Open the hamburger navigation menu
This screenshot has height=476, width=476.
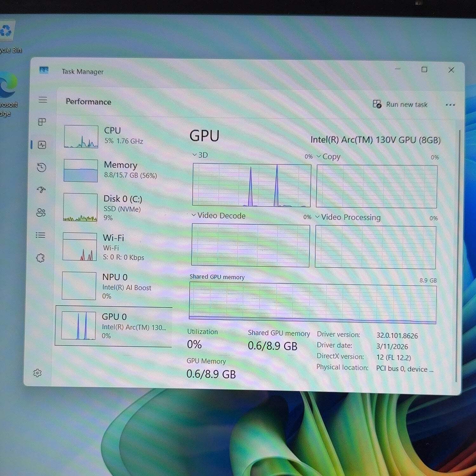pos(43,100)
